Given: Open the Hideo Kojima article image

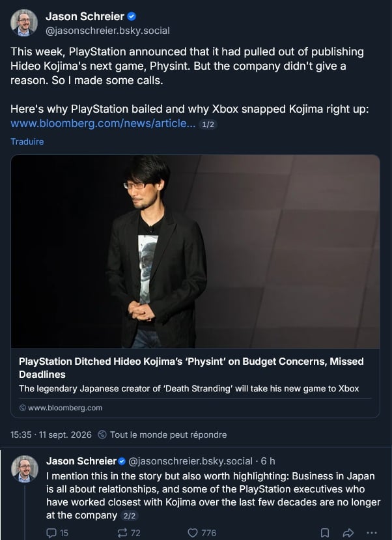Looking at the screenshot, I should (x=195, y=251).
